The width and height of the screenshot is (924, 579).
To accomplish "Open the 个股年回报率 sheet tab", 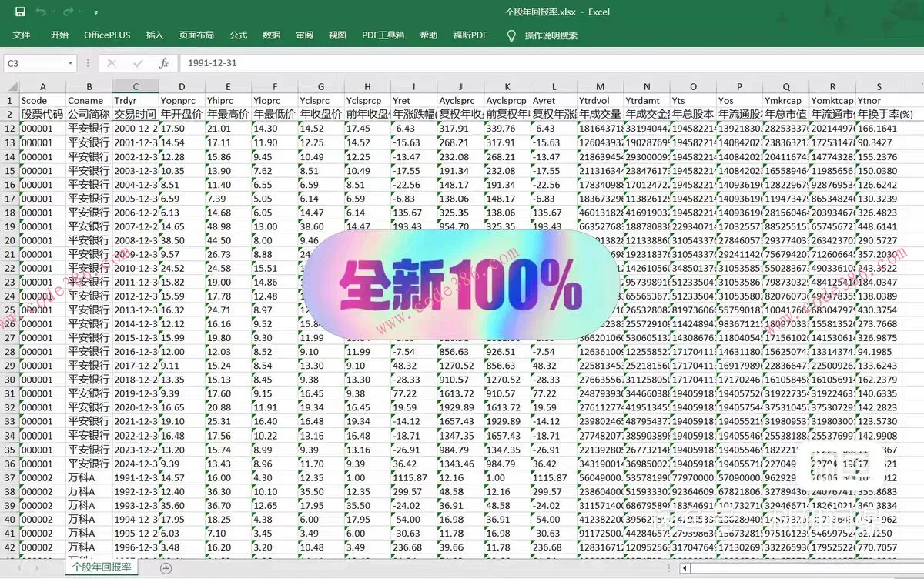I will (x=102, y=567).
